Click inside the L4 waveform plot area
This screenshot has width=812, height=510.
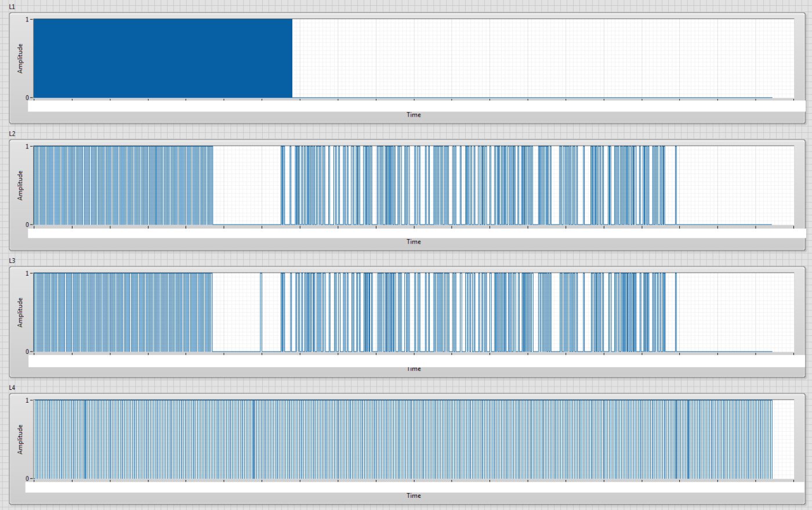coord(414,440)
